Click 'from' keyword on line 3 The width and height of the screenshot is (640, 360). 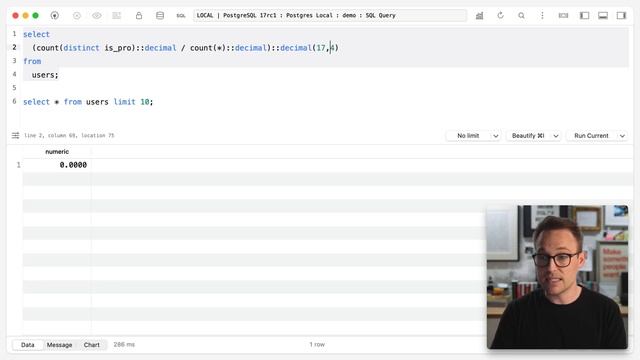[x=32, y=61]
